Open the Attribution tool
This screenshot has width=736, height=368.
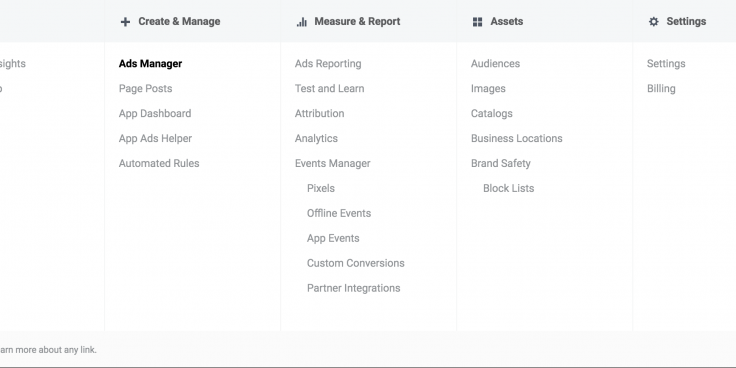(320, 114)
